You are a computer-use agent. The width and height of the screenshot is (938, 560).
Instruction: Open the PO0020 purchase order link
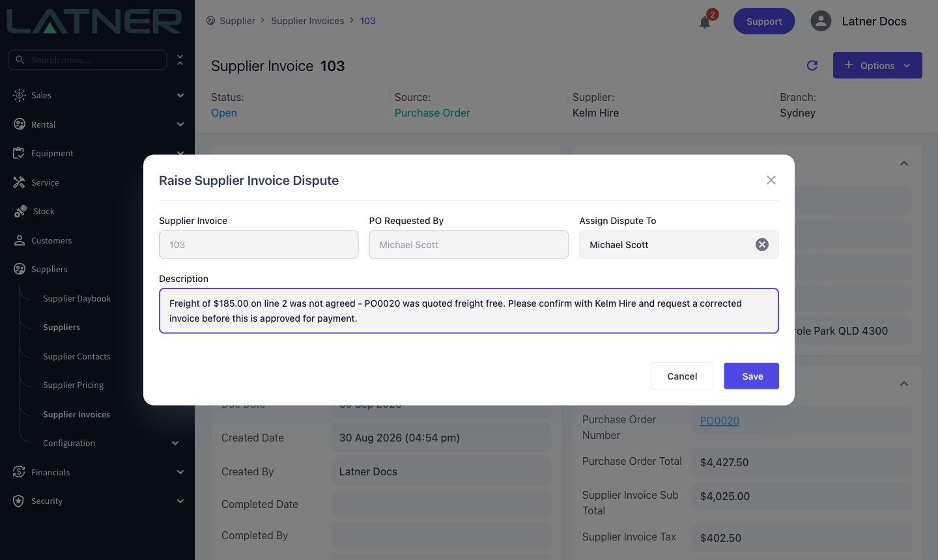719,421
